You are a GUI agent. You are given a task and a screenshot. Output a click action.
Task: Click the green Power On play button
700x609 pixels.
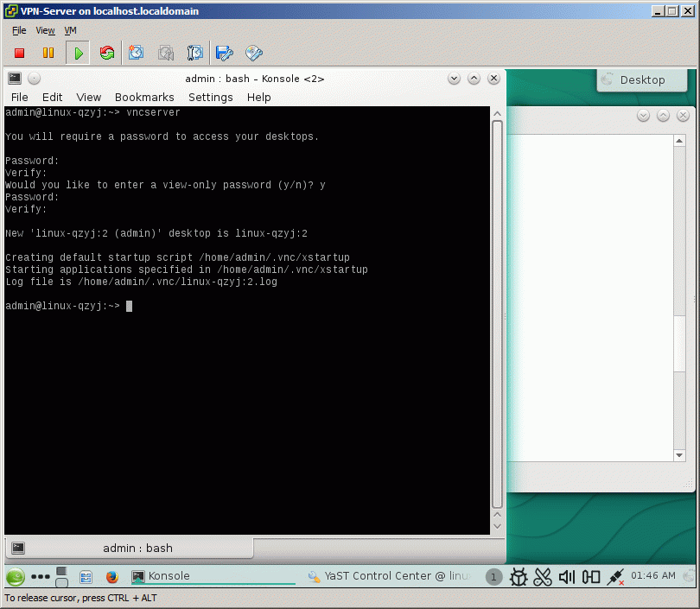coord(78,53)
